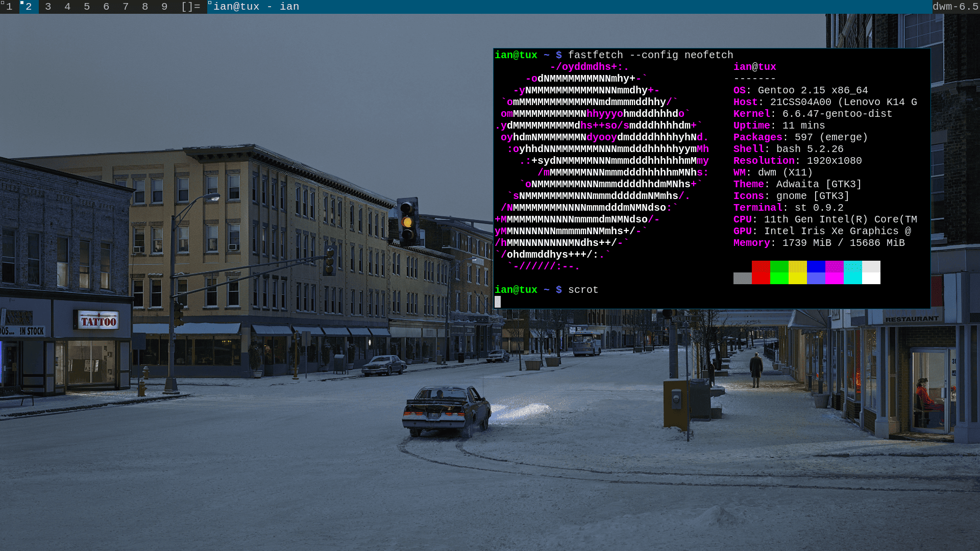Switch to dwm tag 1
Image resolution: width=980 pixels, height=551 pixels.
pyautogui.click(x=9, y=7)
